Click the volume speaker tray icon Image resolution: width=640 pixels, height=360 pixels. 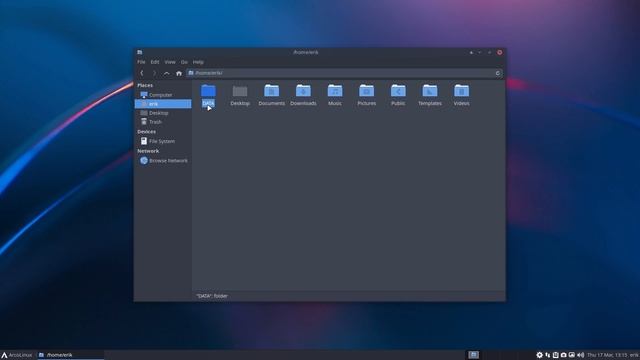(x=580, y=355)
